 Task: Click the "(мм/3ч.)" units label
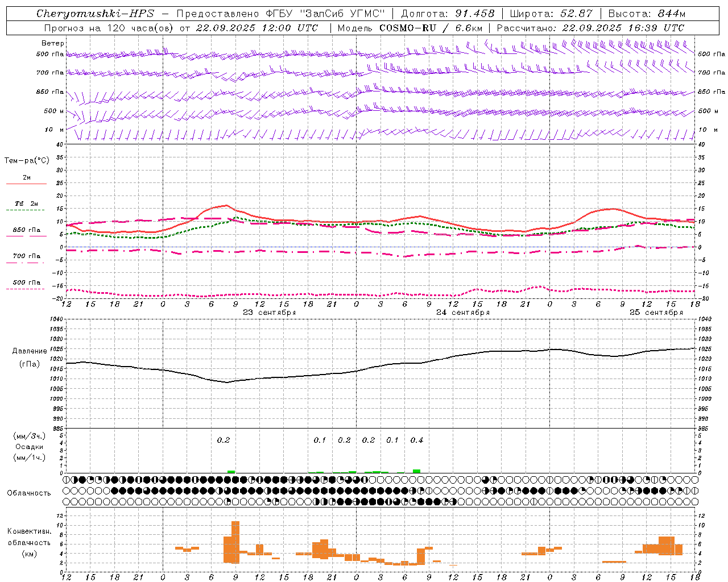point(29,436)
